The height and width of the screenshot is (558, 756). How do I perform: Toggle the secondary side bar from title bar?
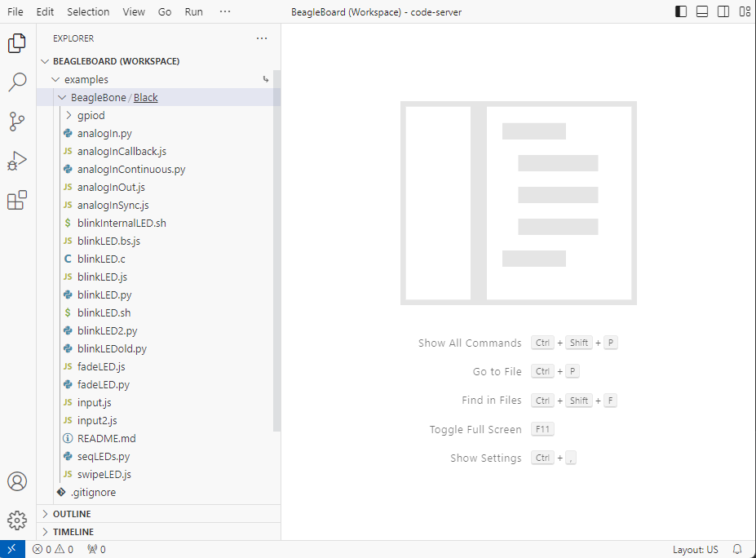pos(723,11)
